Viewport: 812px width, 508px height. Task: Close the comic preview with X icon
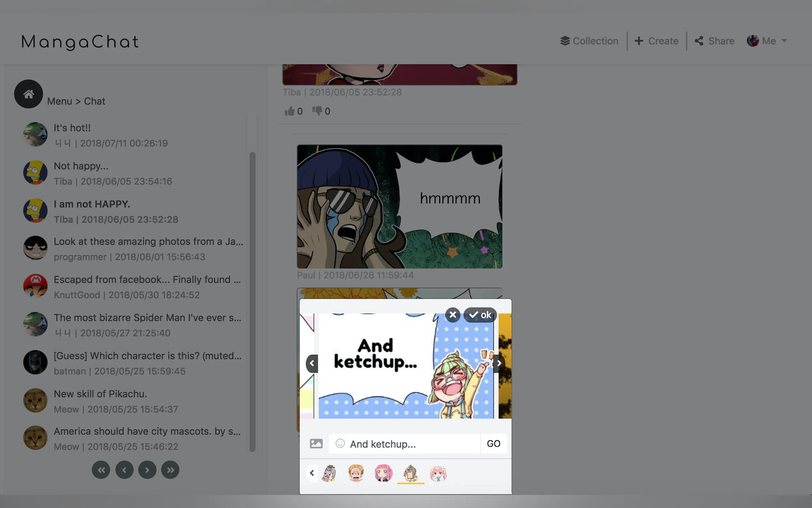(452, 315)
